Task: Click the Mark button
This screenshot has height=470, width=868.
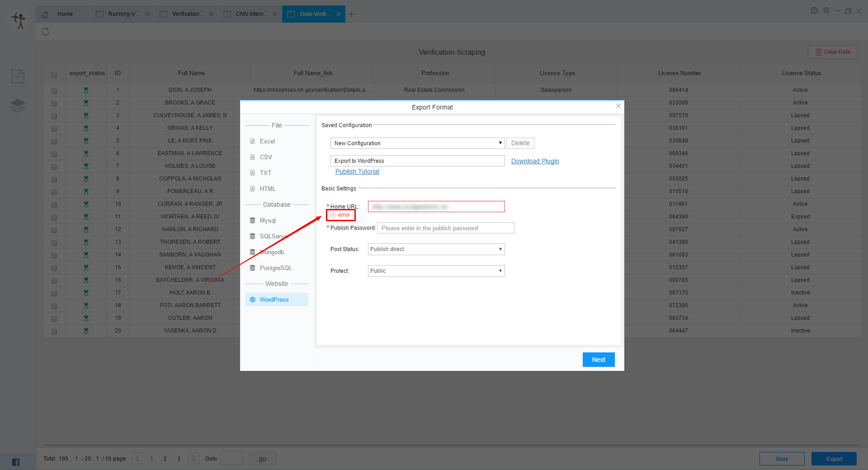Action: 782,459
